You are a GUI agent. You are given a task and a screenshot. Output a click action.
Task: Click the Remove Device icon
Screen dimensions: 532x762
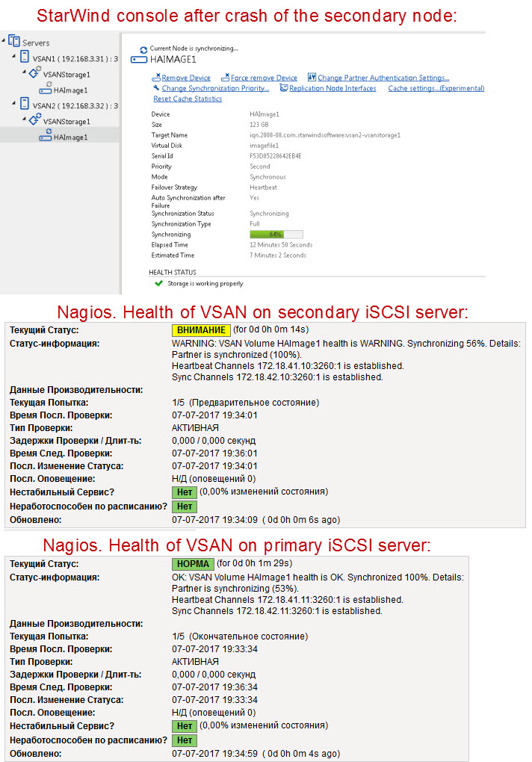point(156,77)
